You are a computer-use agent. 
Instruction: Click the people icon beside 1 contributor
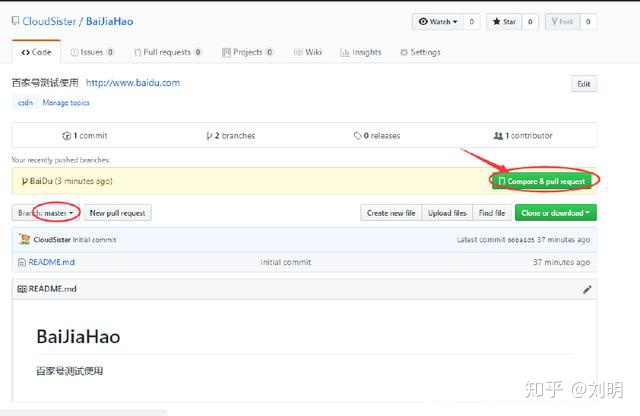[498, 136]
